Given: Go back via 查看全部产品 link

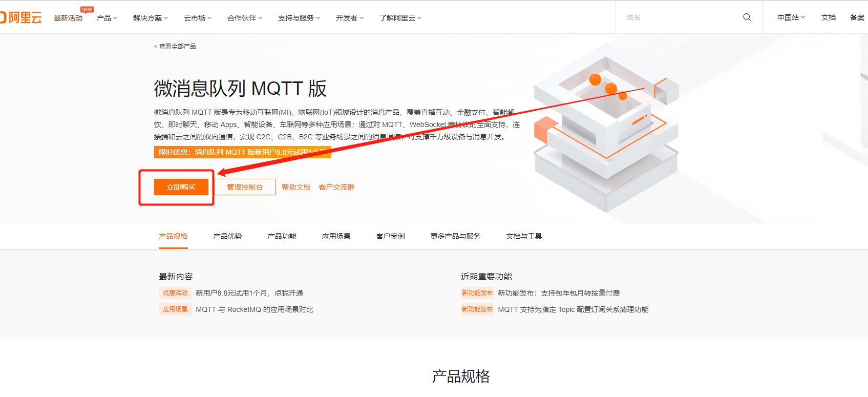Looking at the screenshot, I should pyautogui.click(x=175, y=46).
